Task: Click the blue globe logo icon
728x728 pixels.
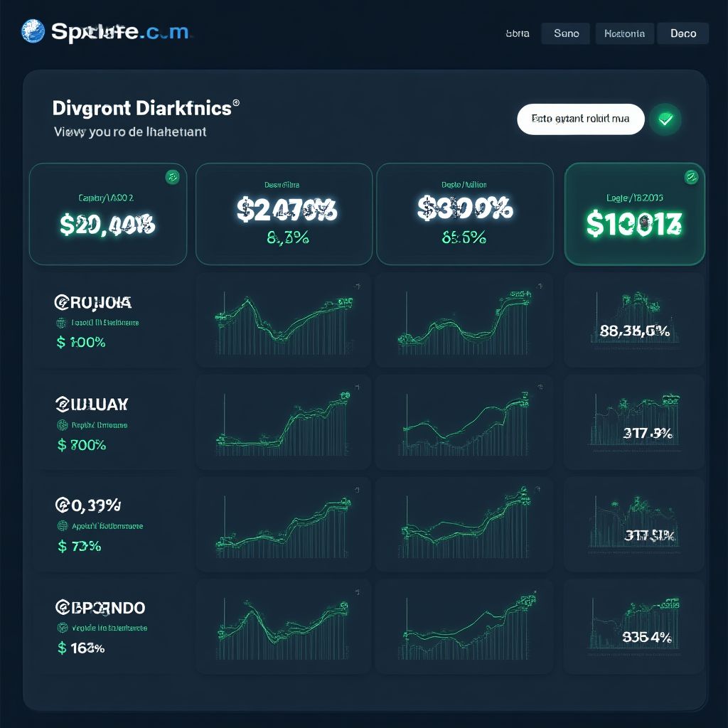Action: pos(33,31)
